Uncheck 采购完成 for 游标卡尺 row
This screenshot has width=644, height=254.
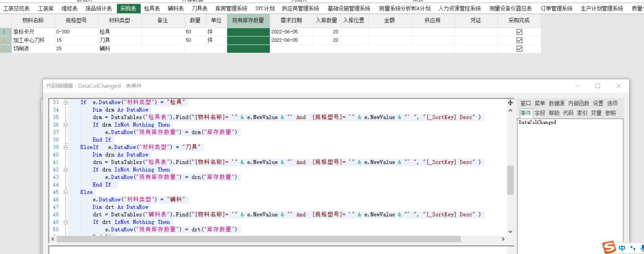coord(519,32)
